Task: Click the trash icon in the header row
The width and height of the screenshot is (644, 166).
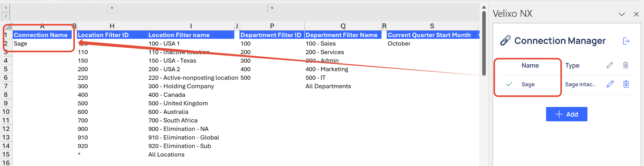Action: (626, 65)
